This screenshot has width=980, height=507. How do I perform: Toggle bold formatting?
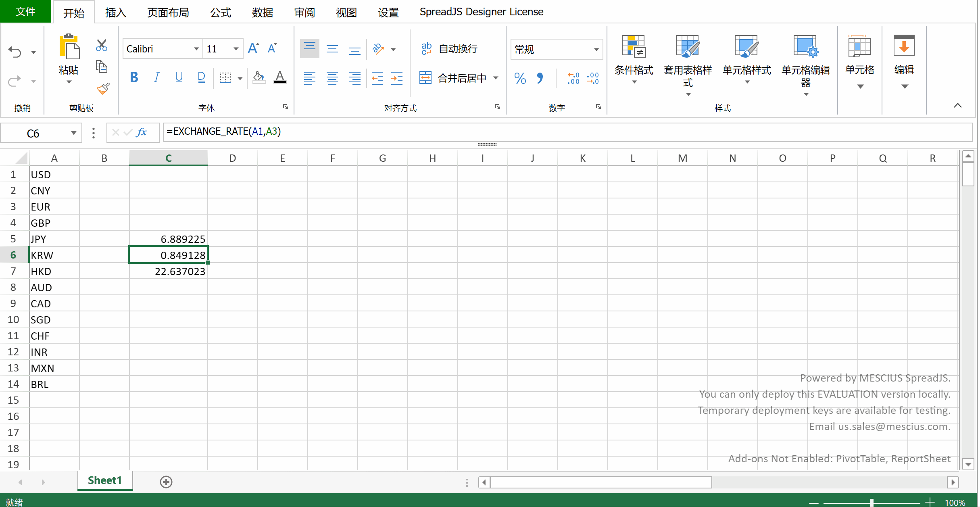[134, 77]
